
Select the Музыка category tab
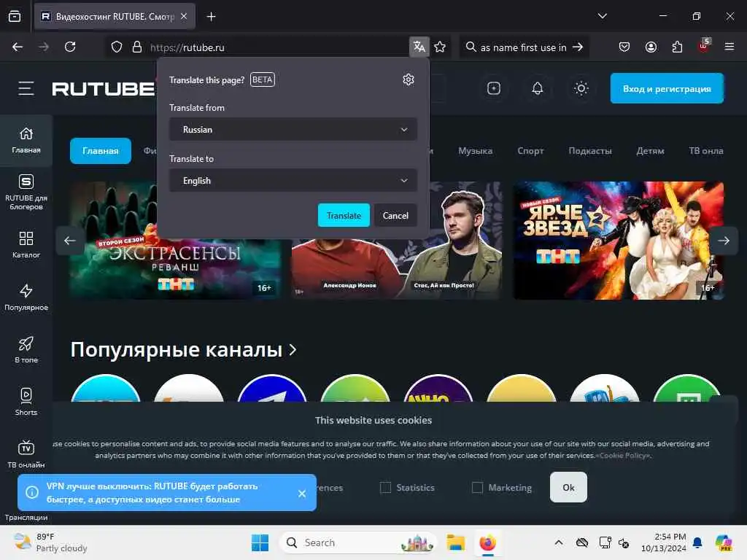(x=475, y=151)
